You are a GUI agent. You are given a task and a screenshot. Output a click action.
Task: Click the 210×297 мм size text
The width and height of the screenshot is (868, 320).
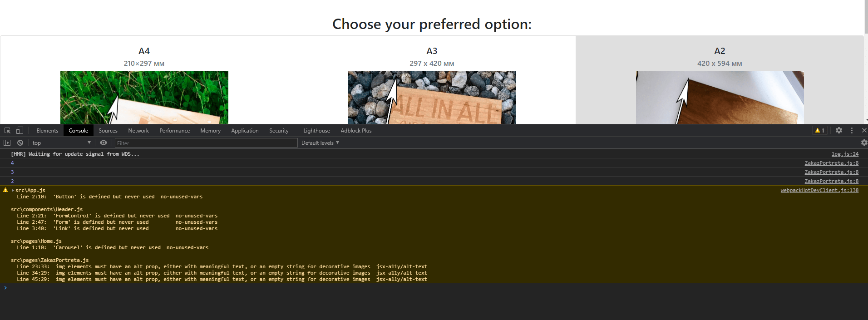point(144,64)
